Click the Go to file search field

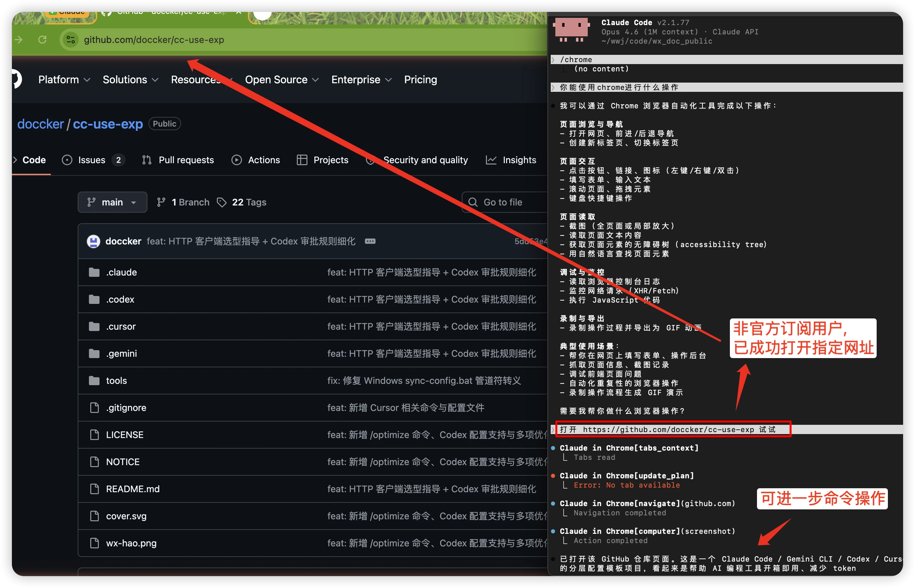click(x=504, y=202)
